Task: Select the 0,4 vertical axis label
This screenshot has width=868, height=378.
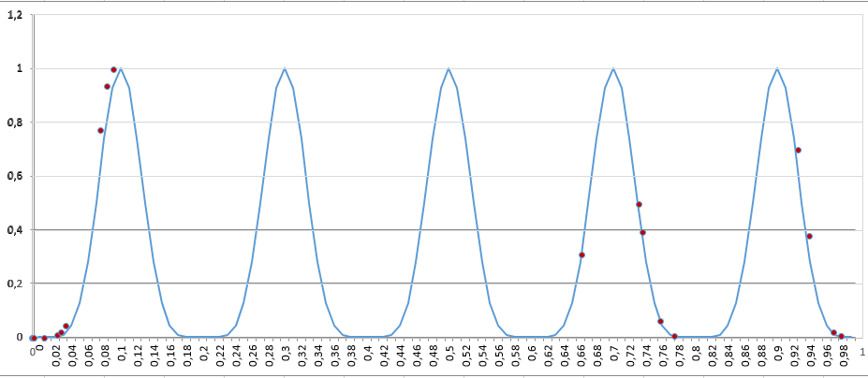Action: click(x=15, y=230)
